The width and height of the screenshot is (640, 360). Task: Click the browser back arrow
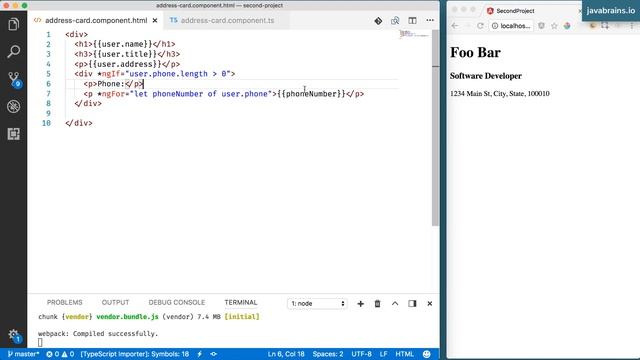click(455, 26)
